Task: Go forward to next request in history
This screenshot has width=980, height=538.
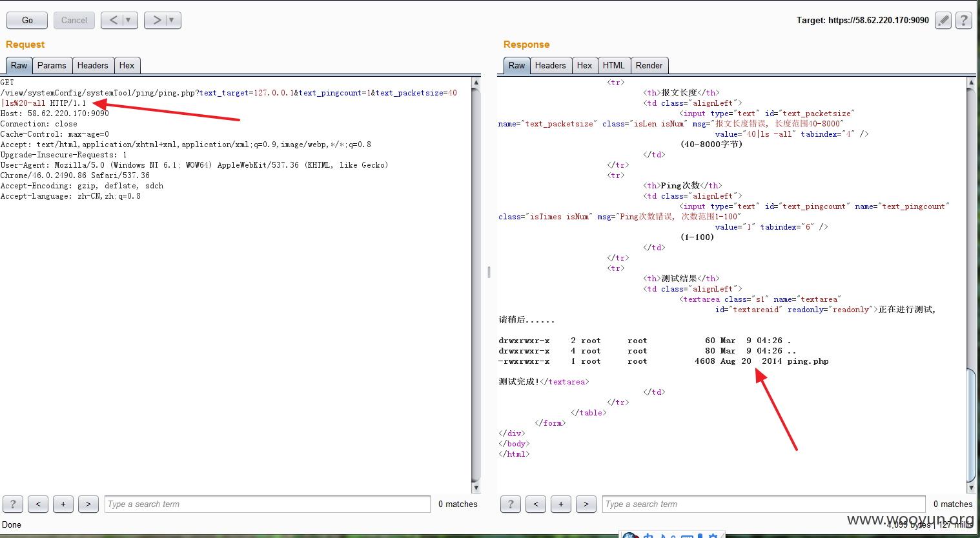Action: 157,20
